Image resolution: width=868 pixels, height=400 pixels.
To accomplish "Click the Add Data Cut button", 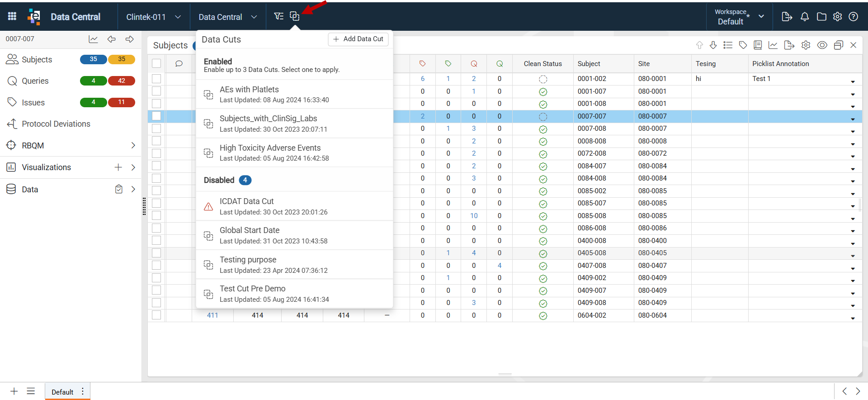I will 358,39.
